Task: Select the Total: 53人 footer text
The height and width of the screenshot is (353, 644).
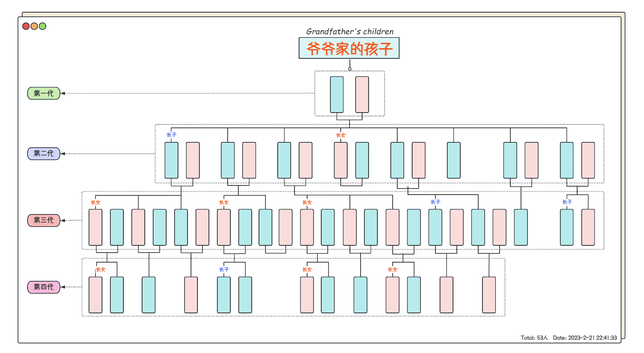Action: (534, 338)
